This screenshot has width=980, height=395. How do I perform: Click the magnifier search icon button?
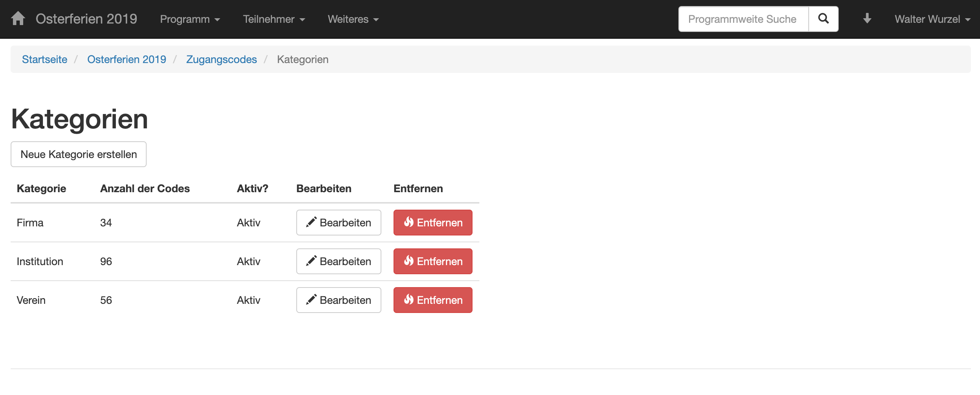pyautogui.click(x=823, y=19)
